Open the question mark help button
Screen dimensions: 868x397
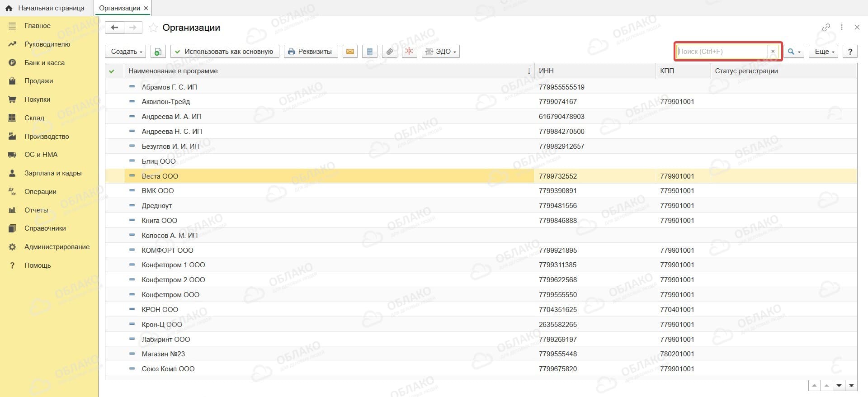[x=850, y=52]
